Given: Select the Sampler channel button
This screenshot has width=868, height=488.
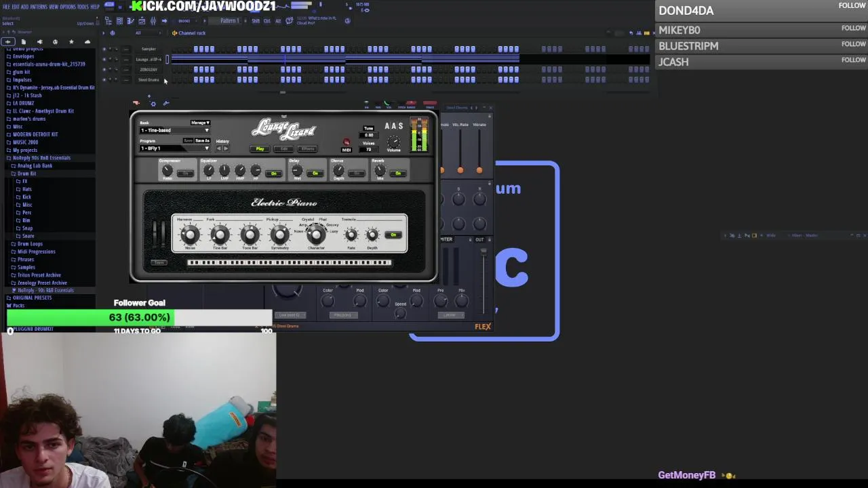Looking at the screenshot, I should (x=149, y=49).
